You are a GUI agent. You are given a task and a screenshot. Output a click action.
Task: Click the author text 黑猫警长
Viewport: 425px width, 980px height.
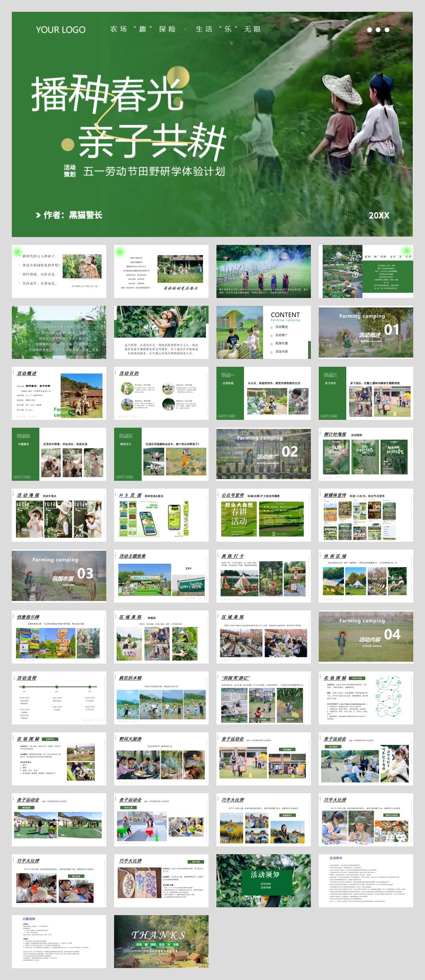pyautogui.click(x=85, y=215)
